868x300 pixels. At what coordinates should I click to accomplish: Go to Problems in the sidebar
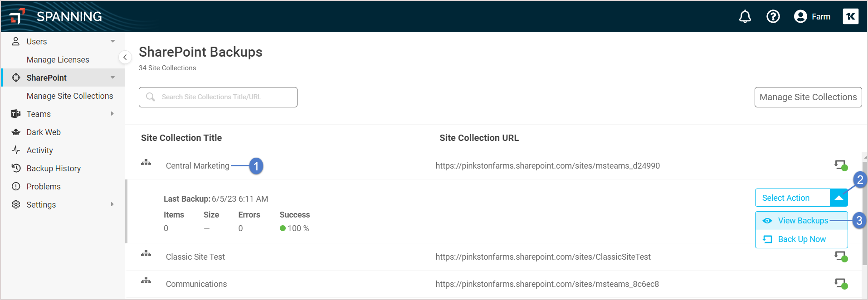44,186
